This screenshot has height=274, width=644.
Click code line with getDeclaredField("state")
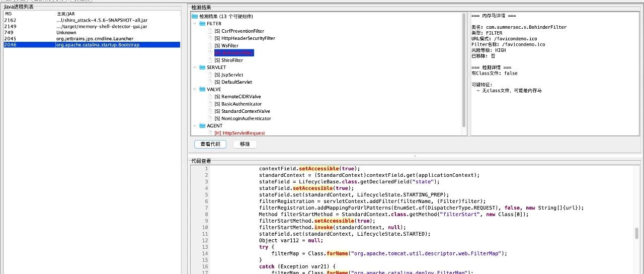pos(349,182)
